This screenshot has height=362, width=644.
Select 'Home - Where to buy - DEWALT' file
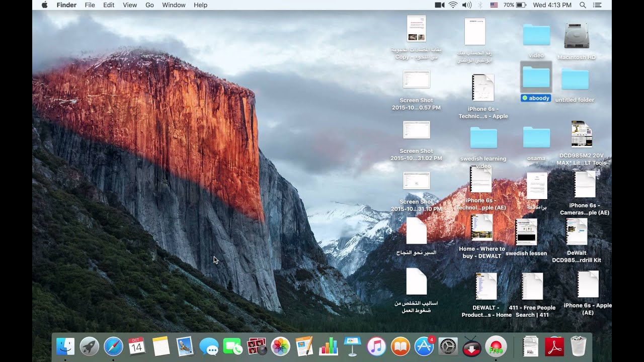(x=482, y=228)
